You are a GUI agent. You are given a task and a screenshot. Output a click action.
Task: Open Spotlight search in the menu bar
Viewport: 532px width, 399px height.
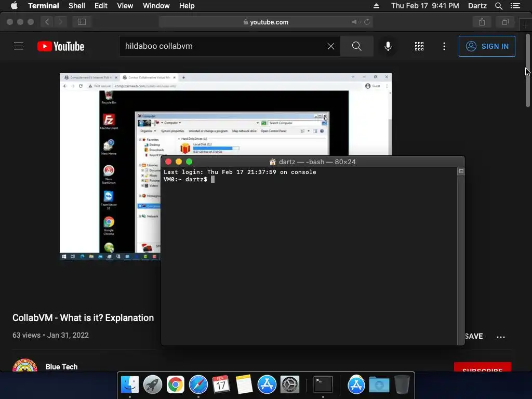coord(498,6)
